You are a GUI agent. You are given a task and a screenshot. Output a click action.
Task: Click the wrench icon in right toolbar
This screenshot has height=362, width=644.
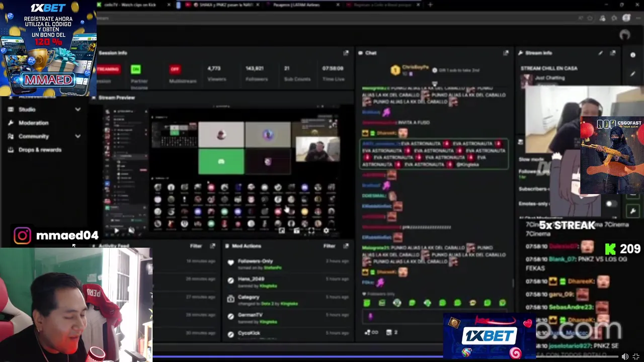[x=633, y=211]
